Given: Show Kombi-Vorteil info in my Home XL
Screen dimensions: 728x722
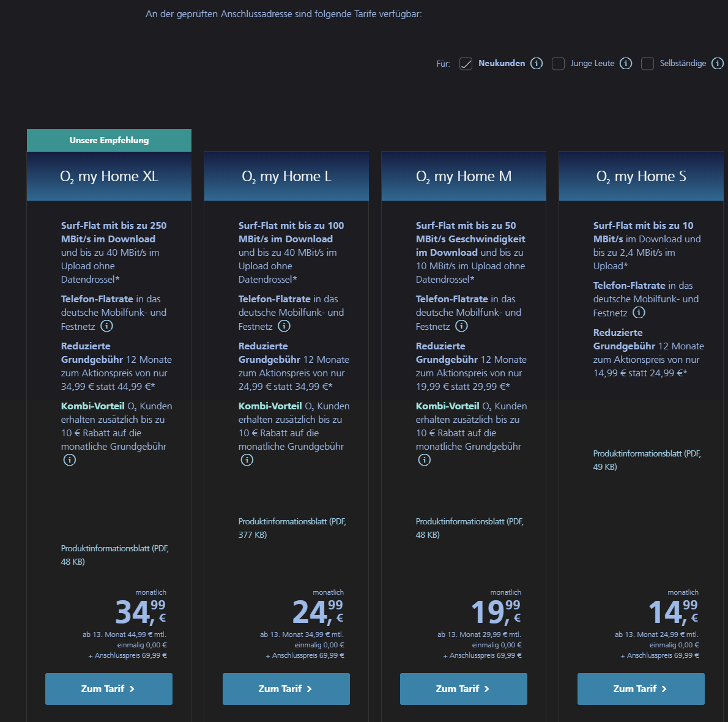Looking at the screenshot, I should pyautogui.click(x=70, y=460).
